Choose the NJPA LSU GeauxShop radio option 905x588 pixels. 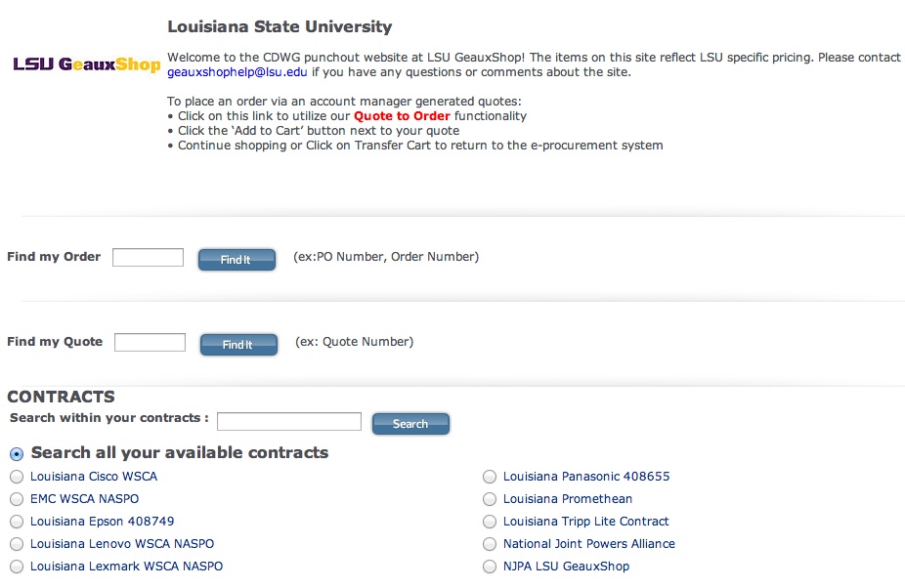(490, 567)
